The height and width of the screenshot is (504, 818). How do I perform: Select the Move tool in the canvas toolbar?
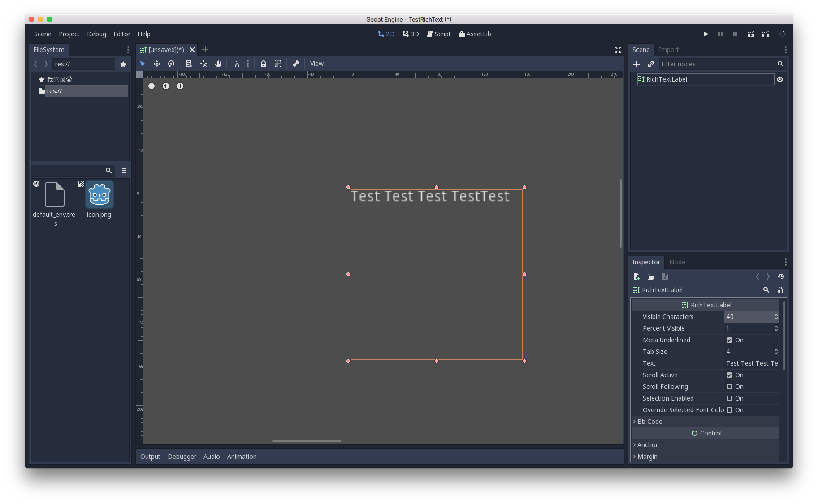click(x=157, y=64)
